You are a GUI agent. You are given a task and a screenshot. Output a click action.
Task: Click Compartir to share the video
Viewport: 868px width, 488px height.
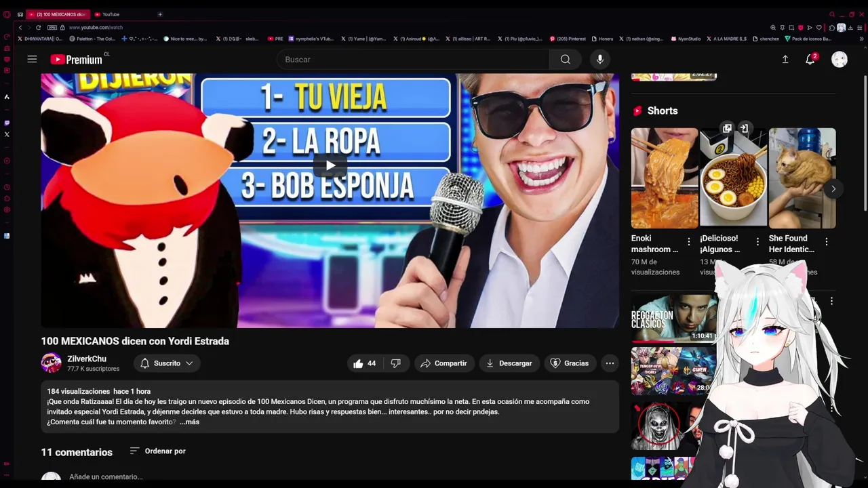[x=443, y=363]
